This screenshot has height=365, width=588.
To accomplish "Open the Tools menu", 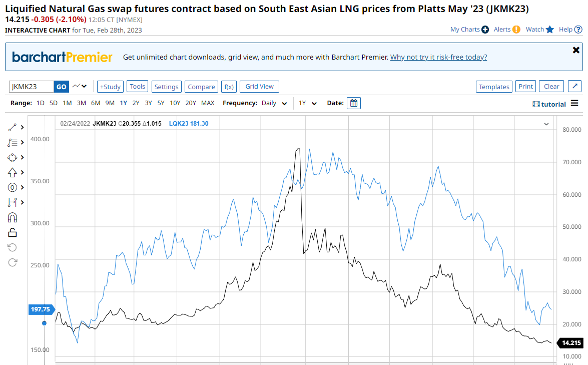I will (137, 87).
